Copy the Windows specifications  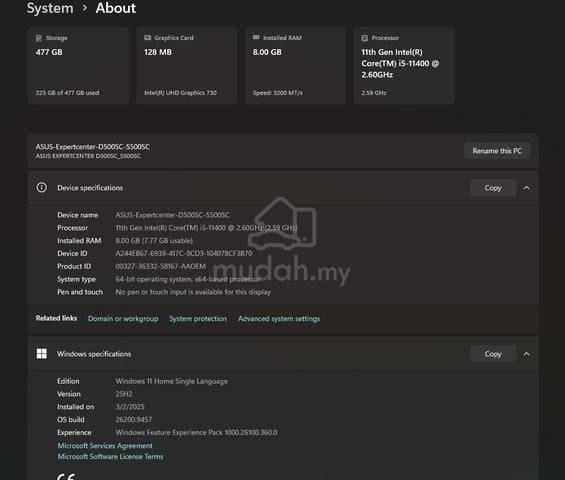point(493,354)
